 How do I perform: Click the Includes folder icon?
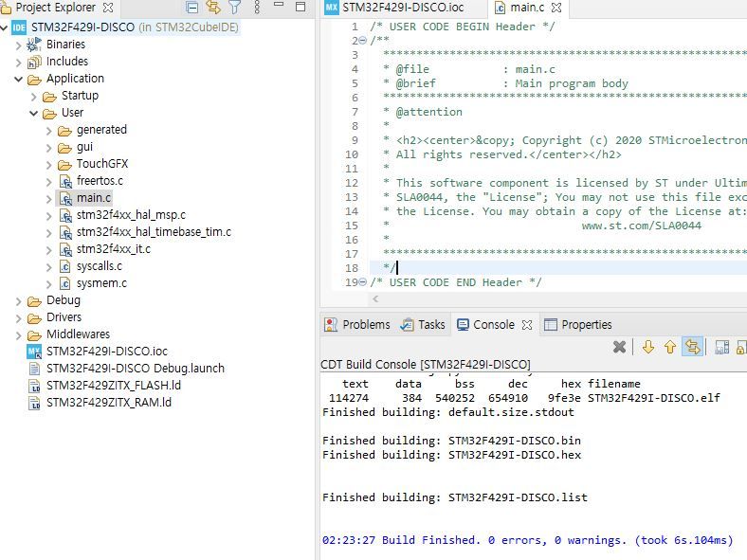coord(34,63)
